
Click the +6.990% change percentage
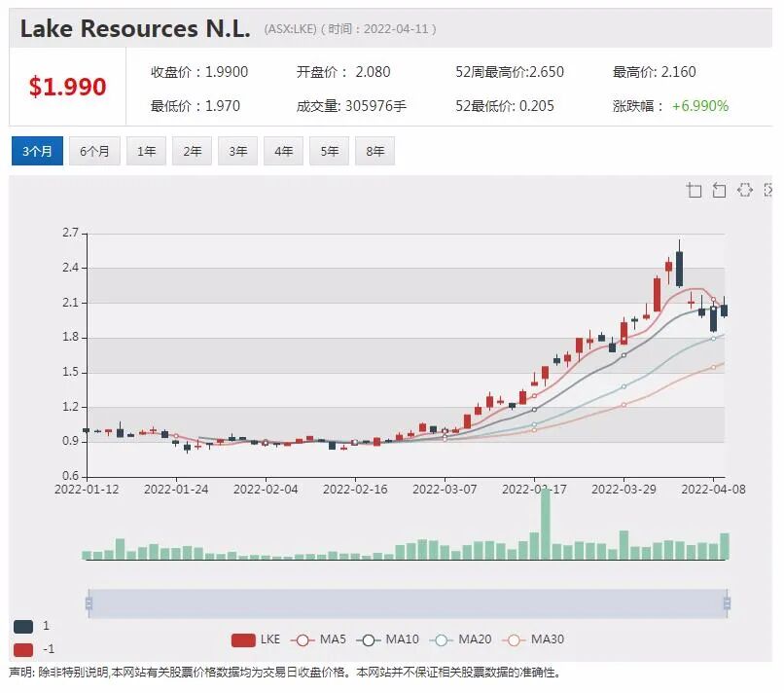700,106
